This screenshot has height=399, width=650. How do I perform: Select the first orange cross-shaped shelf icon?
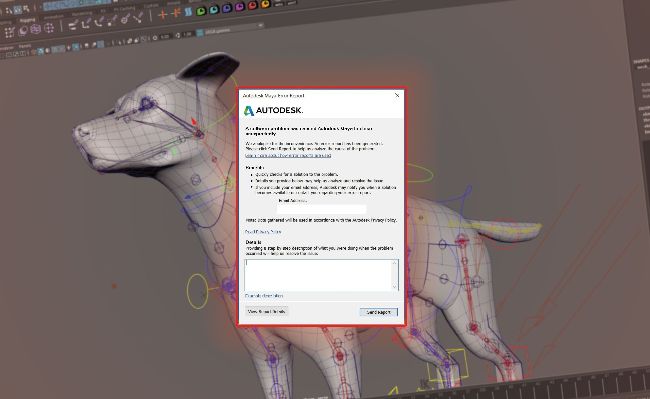coord(162,15)
